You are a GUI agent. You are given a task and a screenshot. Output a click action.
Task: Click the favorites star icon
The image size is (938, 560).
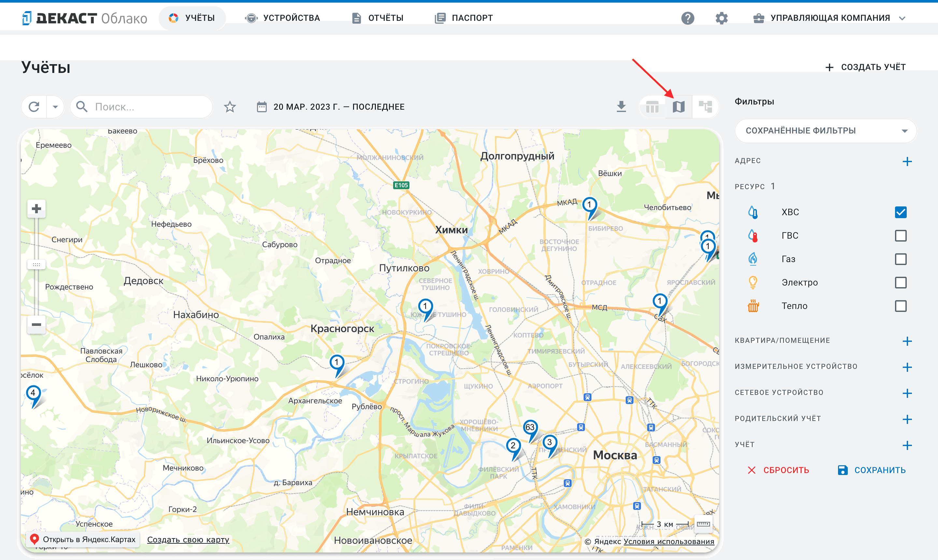point(230,107)
